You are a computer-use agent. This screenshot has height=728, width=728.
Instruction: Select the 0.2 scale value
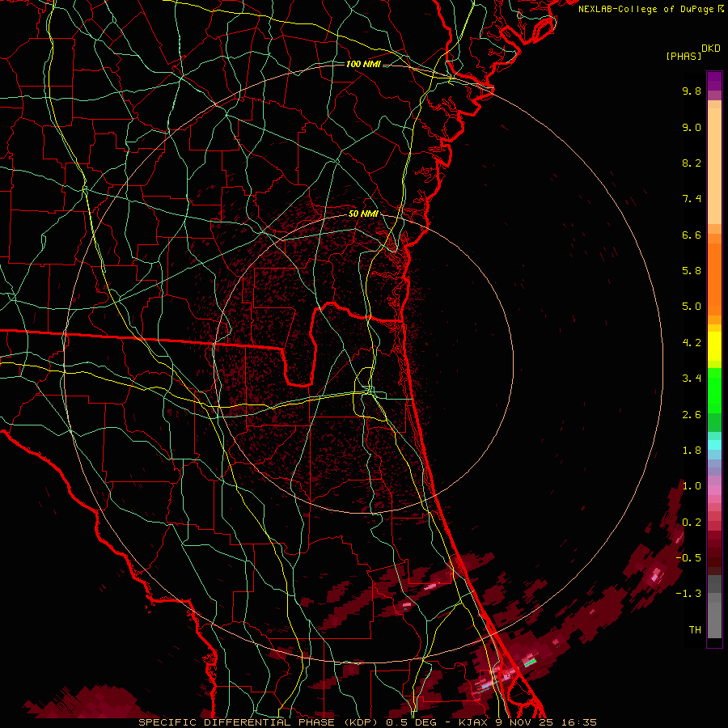[692, 523]
